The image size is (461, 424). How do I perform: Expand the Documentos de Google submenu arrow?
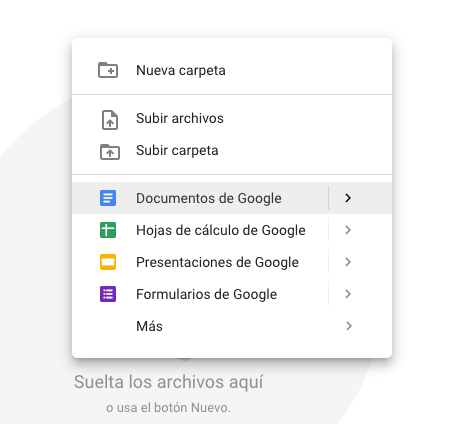click(348, 198)
